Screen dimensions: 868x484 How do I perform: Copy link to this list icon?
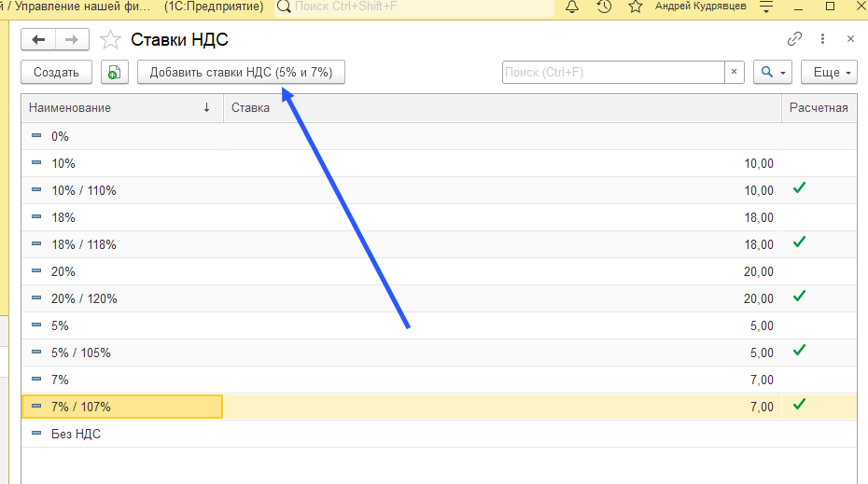[x=794, y=39]
